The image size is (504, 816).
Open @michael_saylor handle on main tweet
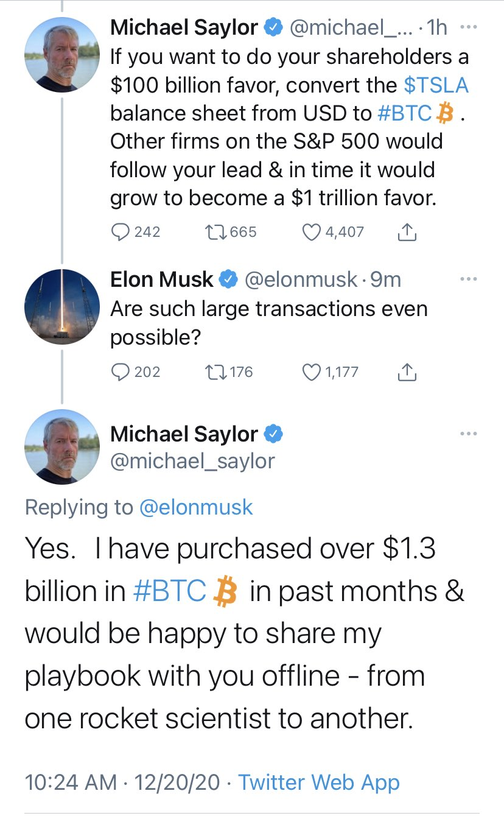192,461
